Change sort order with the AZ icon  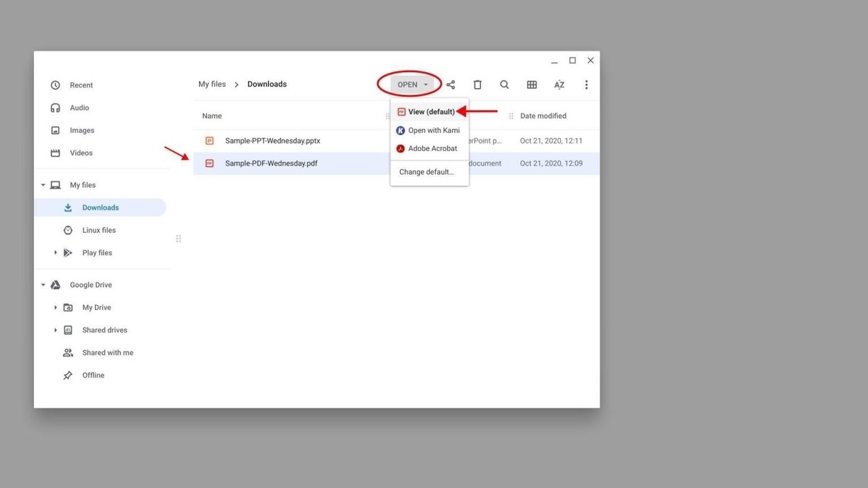click(559, 85)
